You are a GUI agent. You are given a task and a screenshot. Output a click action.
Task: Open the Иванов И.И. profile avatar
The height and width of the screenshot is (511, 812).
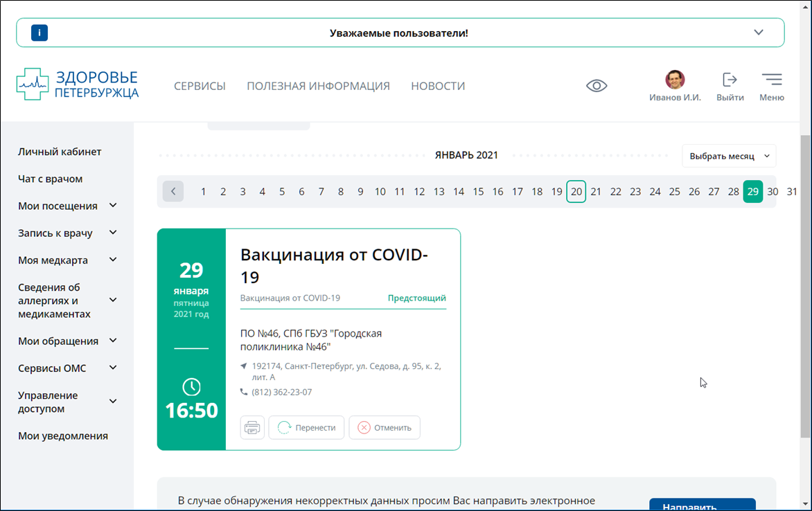tap(675, 79)
